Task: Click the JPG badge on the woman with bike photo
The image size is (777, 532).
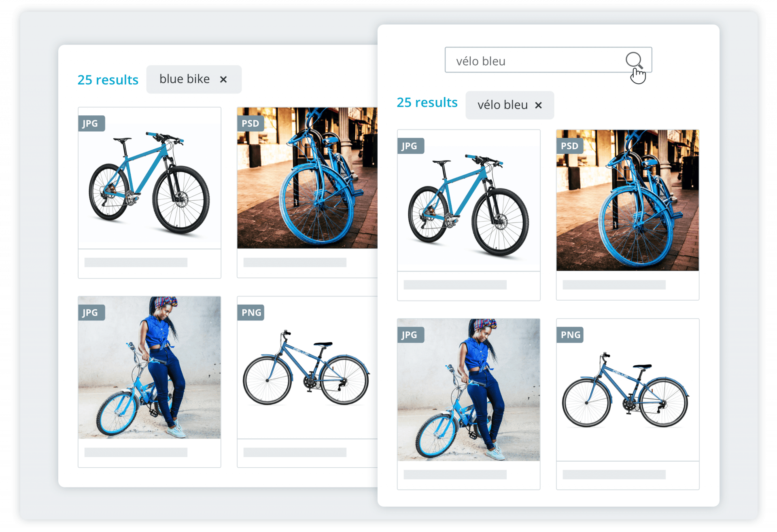Action: (x=91, y=312)
